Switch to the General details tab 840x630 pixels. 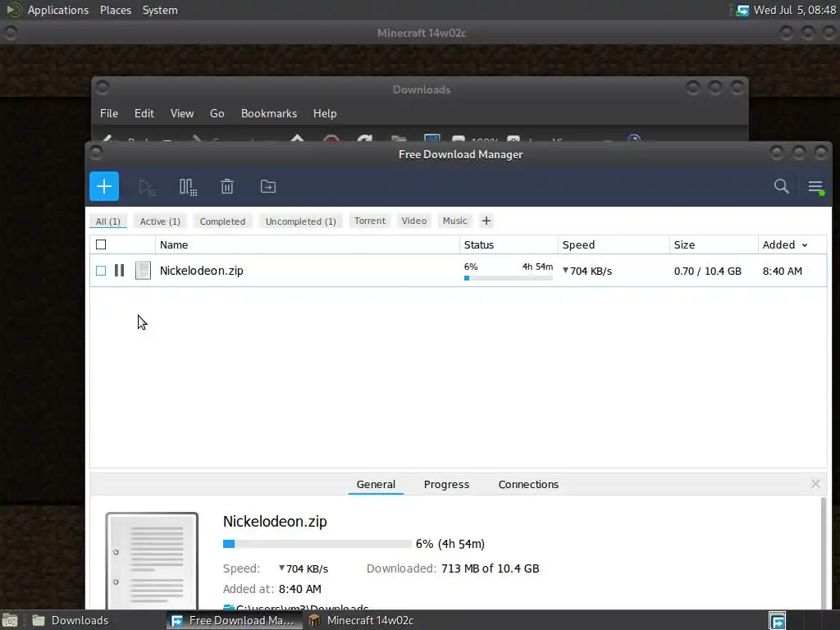(376, 484)
